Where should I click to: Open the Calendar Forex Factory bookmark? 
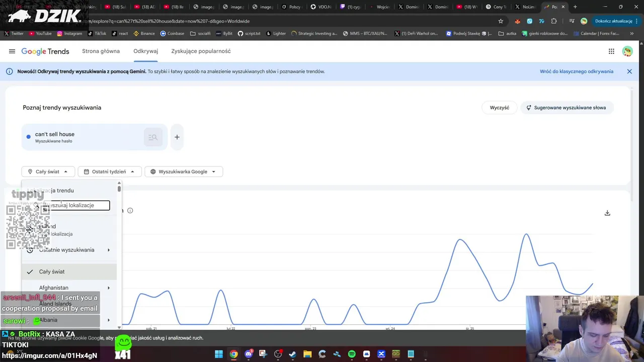(596, 34)
